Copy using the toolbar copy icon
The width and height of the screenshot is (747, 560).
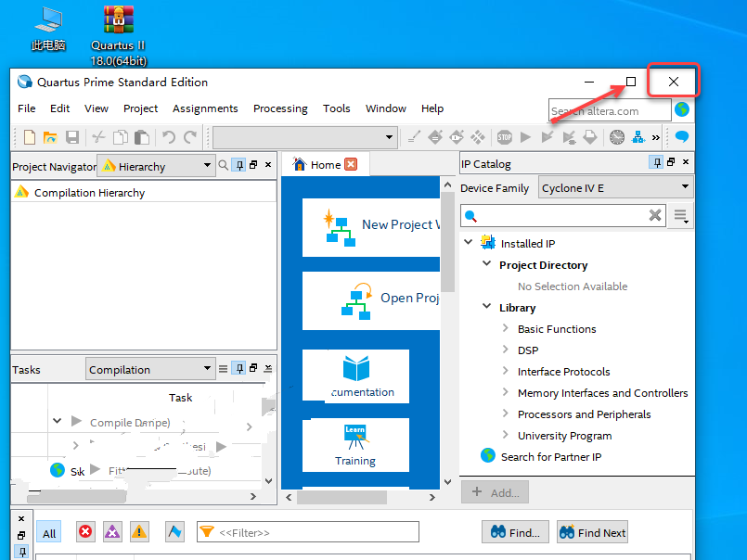click(x=120, y=137)
